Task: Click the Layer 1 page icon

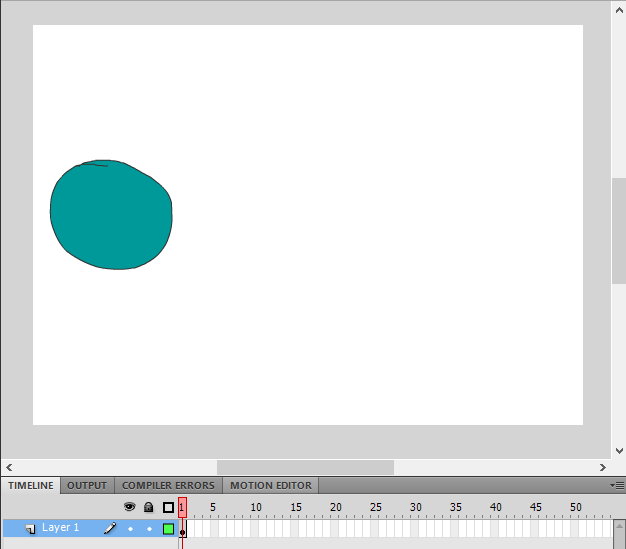Action: [x=30, y=529]
